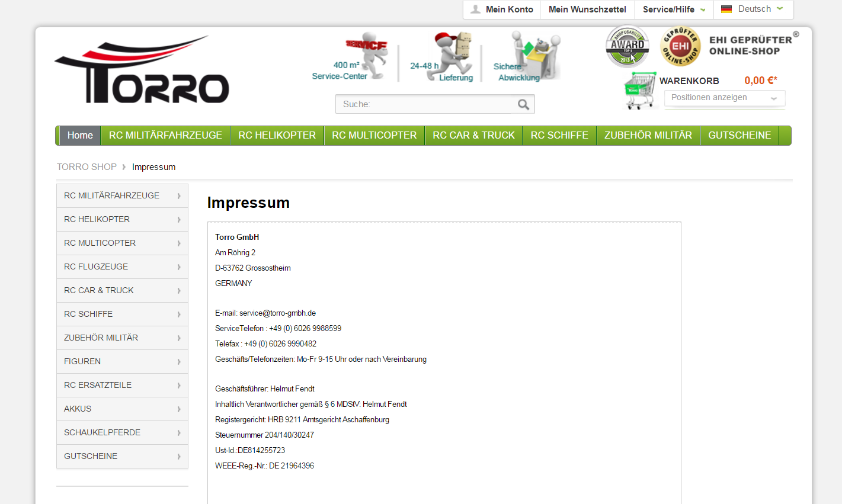Click the ServiceTelefon number line
842x504 pixels.
pos(278,328)
